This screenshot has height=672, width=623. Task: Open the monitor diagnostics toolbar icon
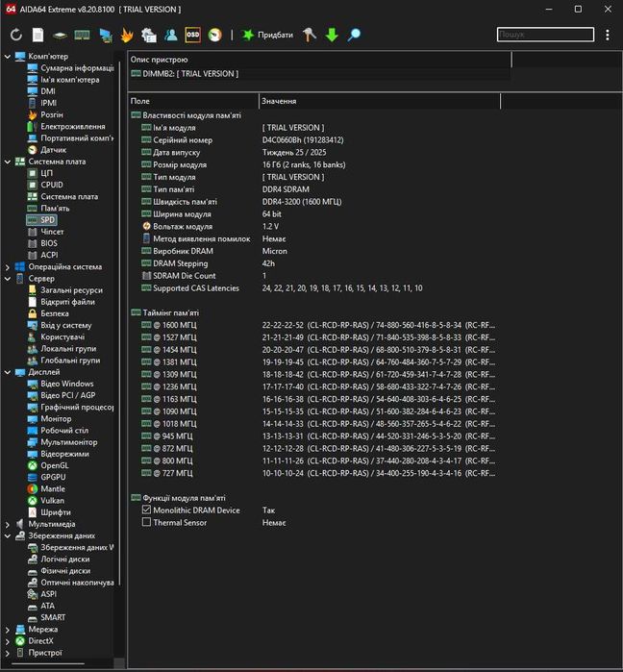106,36
